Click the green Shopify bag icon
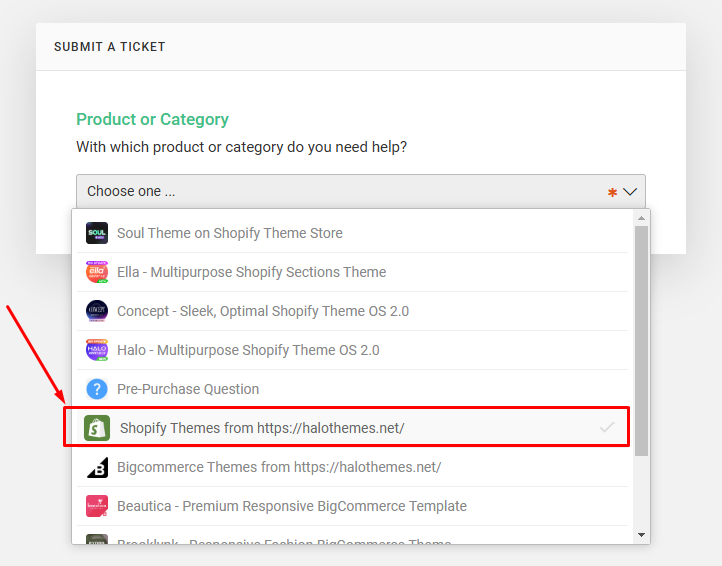The width and height of the screenshot is (722, 566). [x=97, y=428]
